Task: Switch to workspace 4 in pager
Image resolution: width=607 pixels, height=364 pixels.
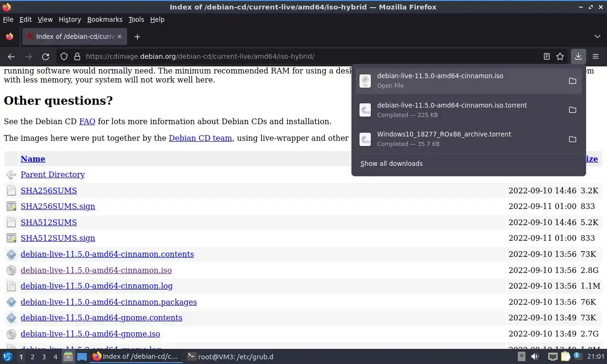Action: 55,357
